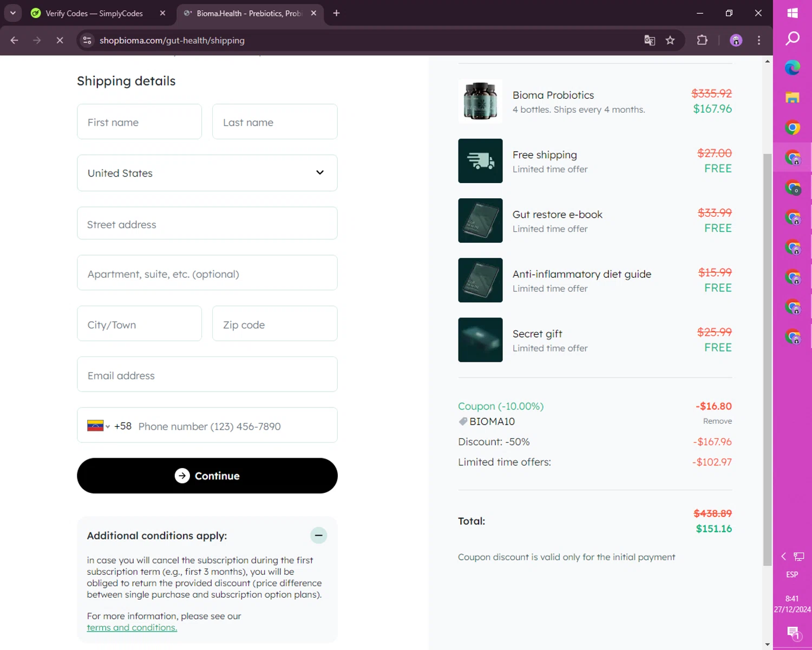Viewport: 812px width, 650px height.
Task: Click the First name field
Action: point(139,122)
